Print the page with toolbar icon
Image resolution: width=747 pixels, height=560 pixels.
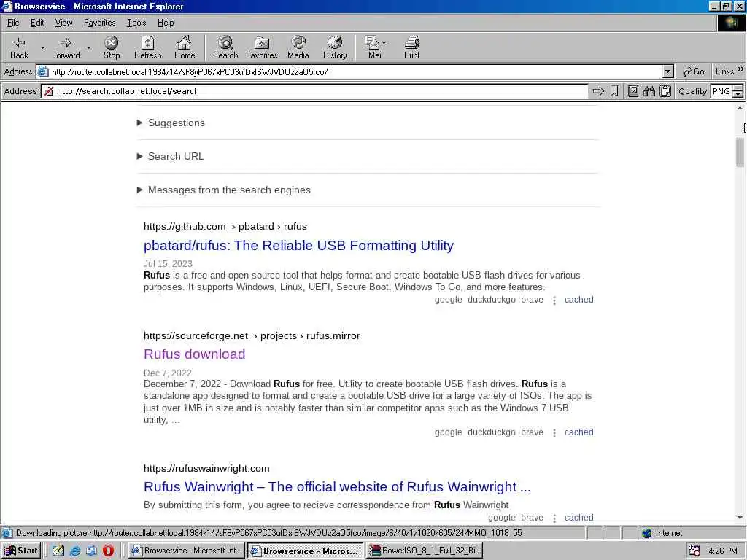411,47
